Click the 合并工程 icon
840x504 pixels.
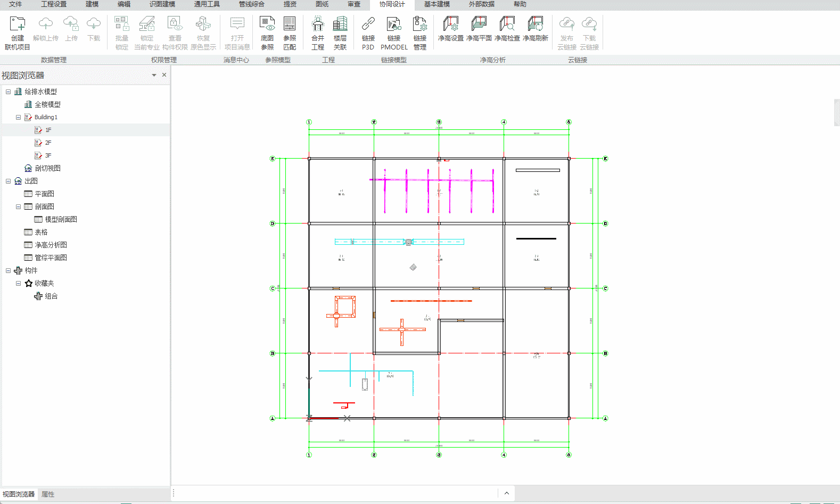pos(318,24)
